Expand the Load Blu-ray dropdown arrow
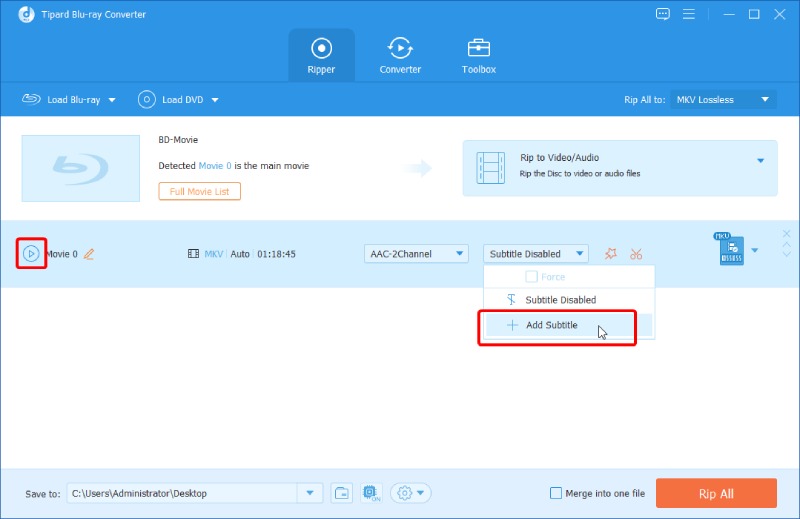Viewport: 800px width, 519px height. (112, 100)
